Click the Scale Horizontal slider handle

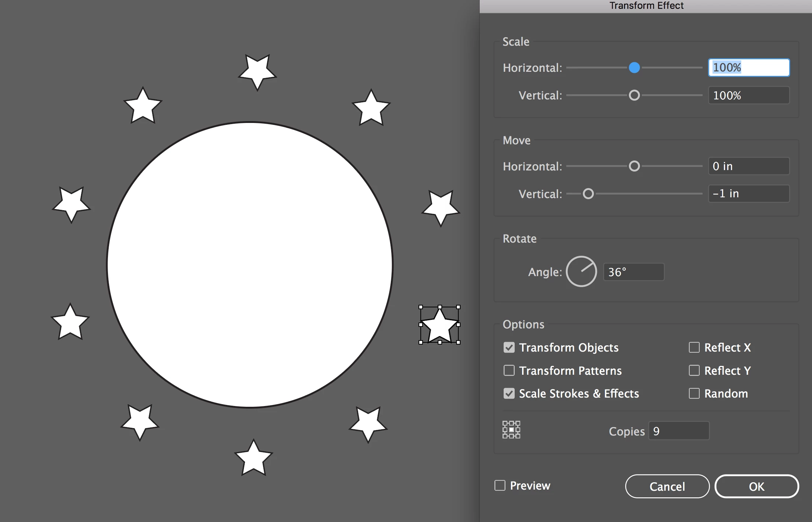pos(634,68)
